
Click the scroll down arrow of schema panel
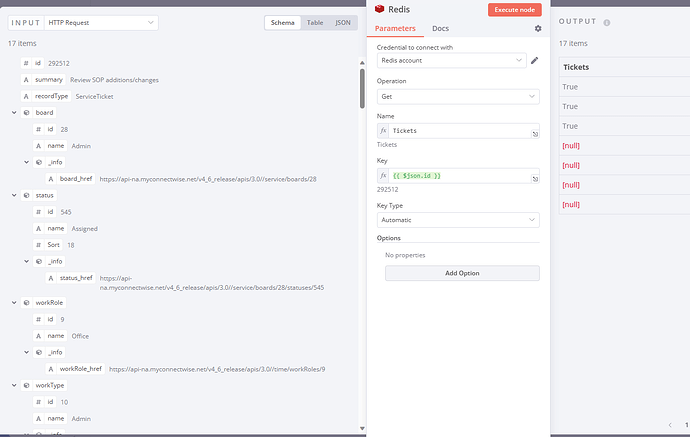362,428
